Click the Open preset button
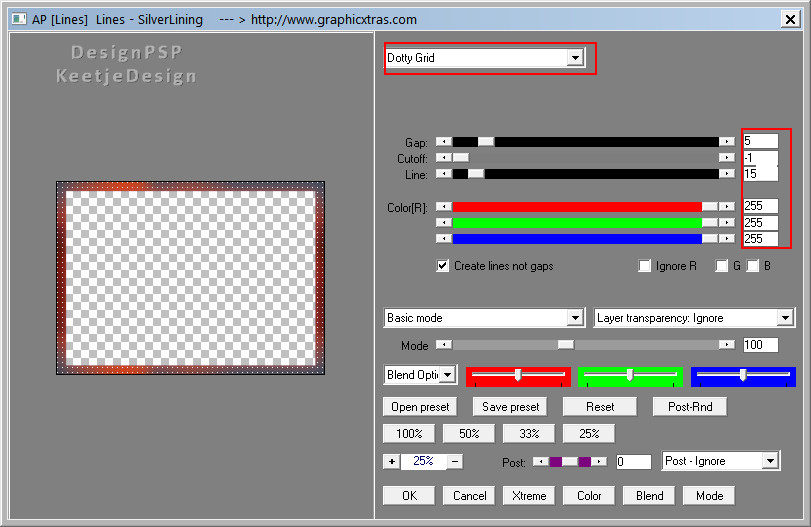Viewport: 811px width, 527px height. [x=419, y=407]
